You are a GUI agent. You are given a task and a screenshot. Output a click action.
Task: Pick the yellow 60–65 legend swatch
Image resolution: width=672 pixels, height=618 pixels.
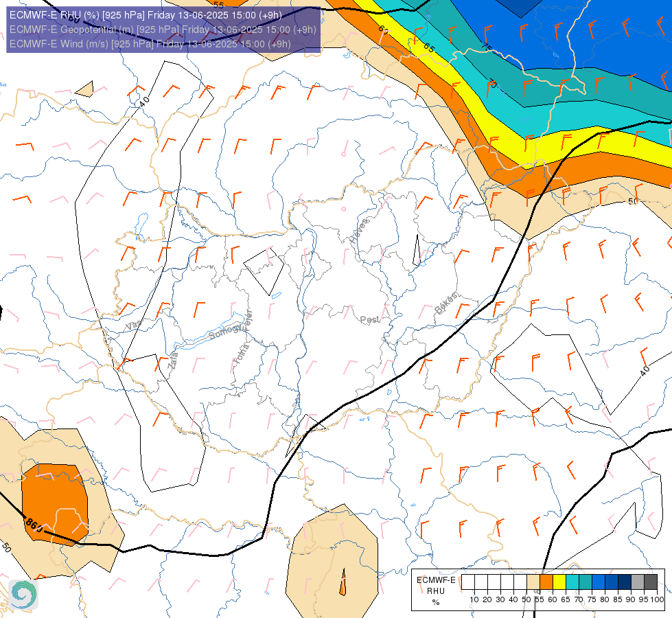point(559,582)
